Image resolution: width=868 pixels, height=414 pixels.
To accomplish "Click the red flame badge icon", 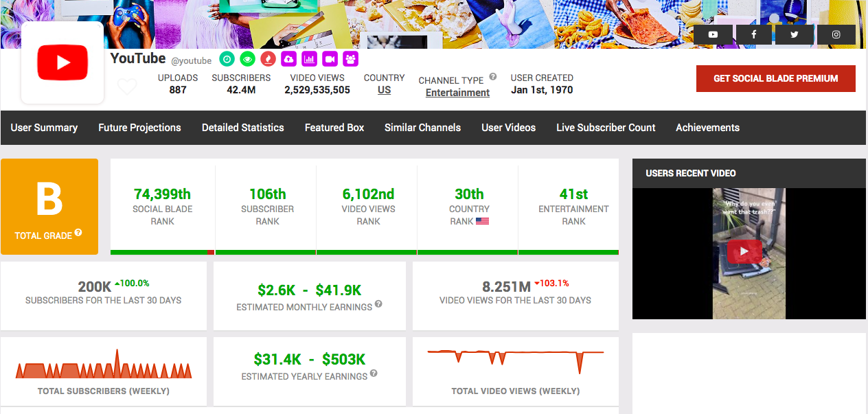I will 269,59.
